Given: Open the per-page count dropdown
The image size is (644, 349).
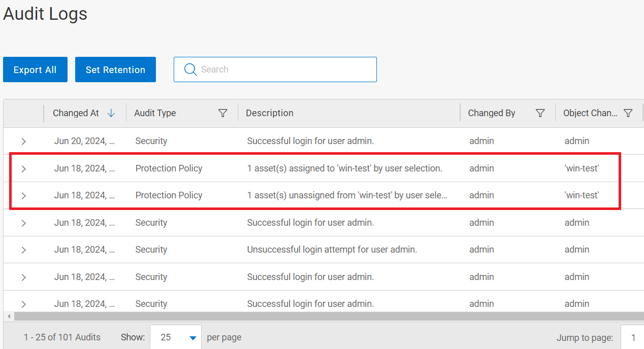Looking at the screenshot, I should [x=175, y=337].
